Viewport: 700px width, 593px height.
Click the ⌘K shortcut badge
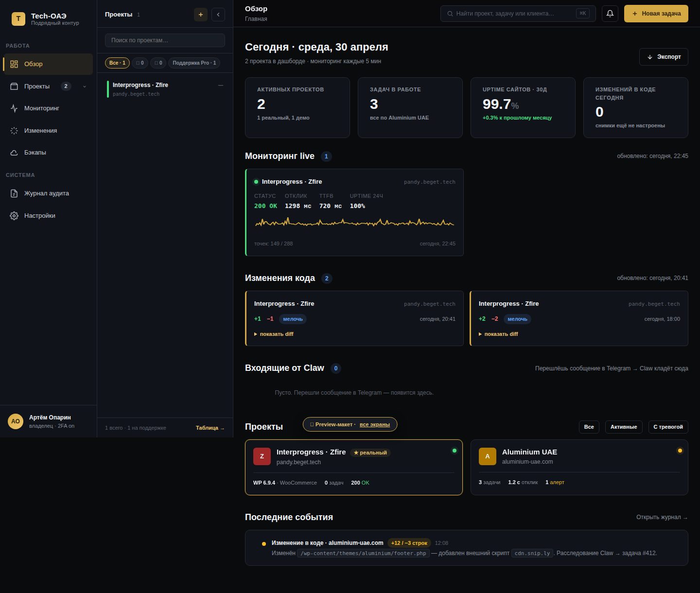(x=583, y=14)
